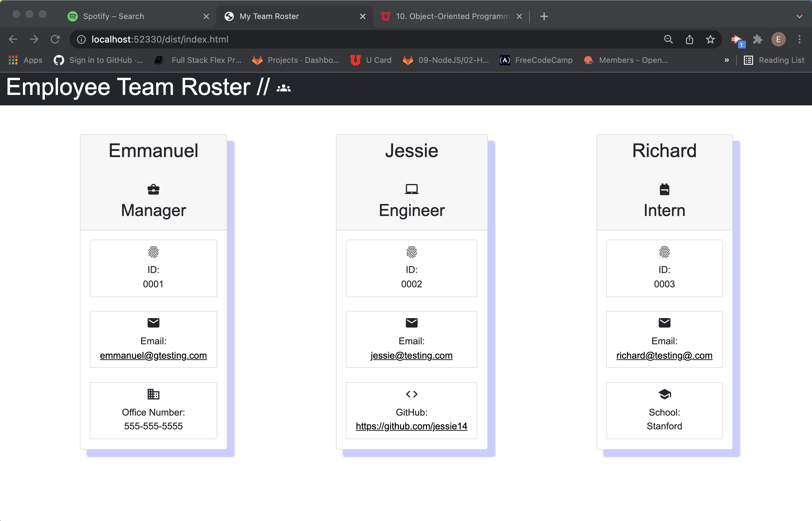
Task: Click the school name Stanford
Action: click(664, 426)
